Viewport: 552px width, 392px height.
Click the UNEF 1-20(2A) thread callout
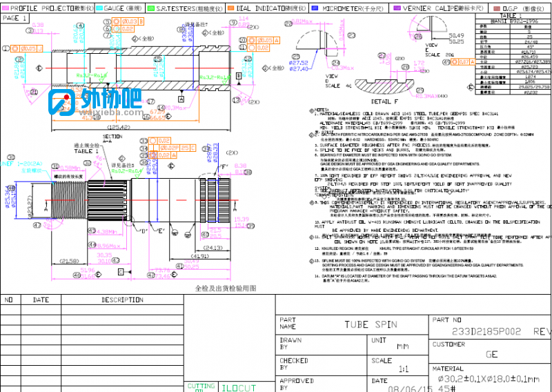(21, 164)
